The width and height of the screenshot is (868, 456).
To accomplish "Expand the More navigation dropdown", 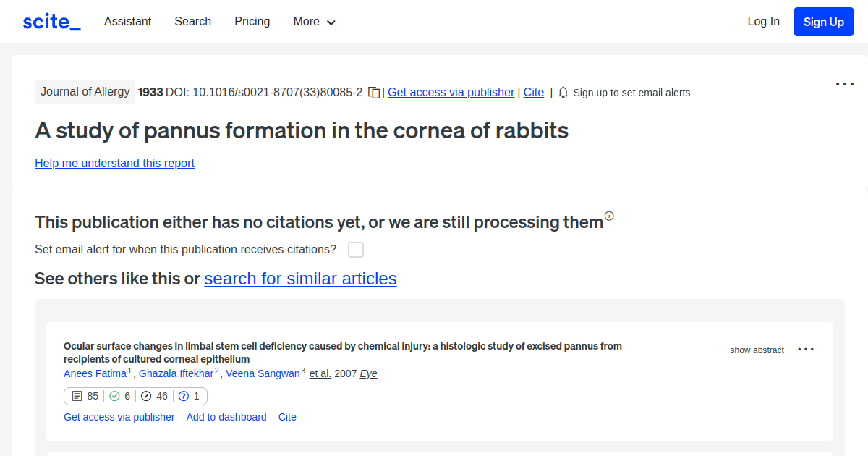I will tap(313, 22).
